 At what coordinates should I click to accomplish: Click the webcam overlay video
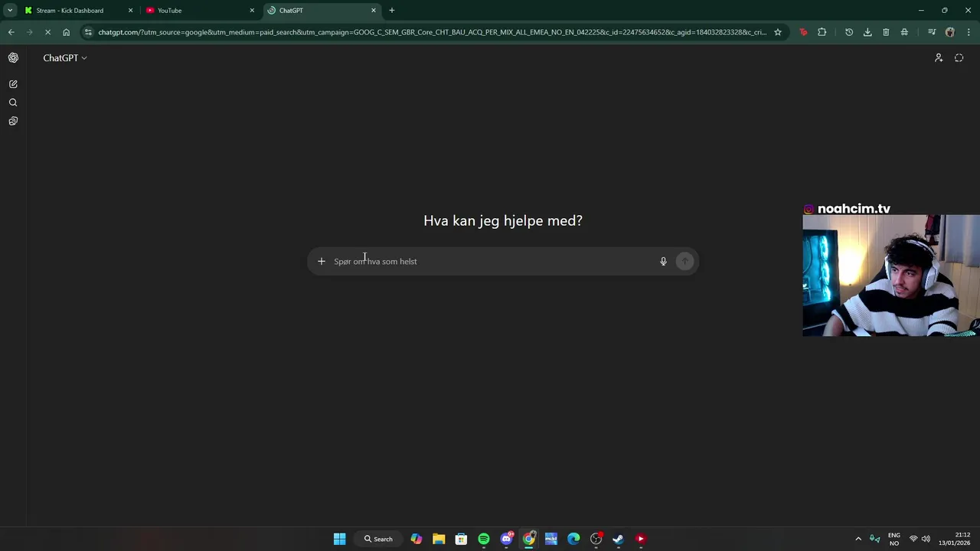point(891,275)
